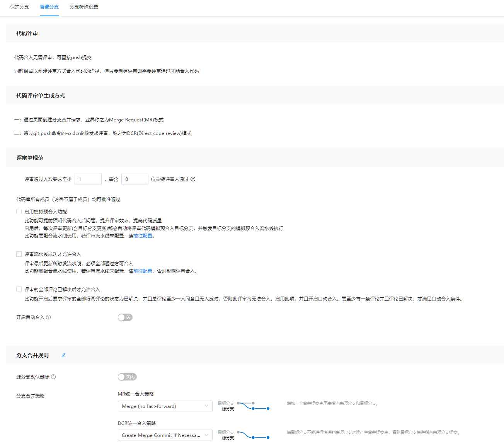This screenshot has height=447, width=504.
Task: Click help icon beside 位关键评审人通过
Action: 193,179
